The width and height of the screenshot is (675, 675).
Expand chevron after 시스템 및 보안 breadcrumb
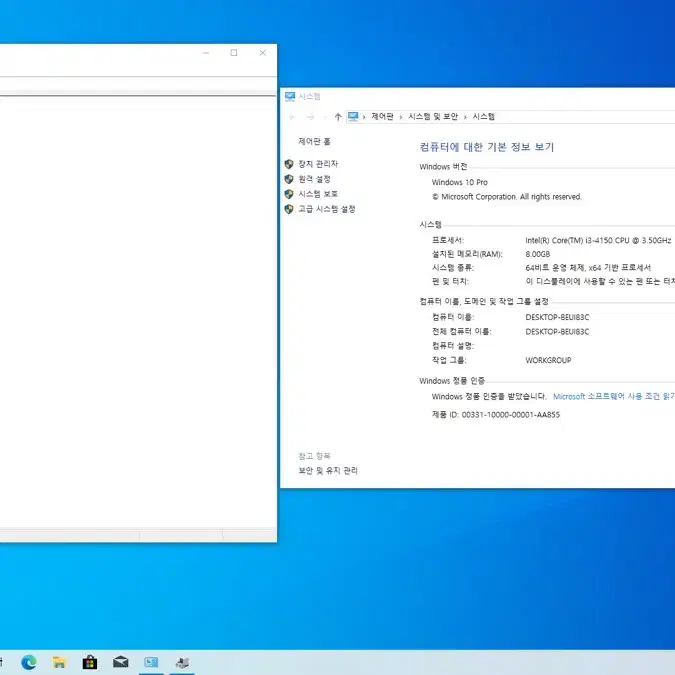[x=465, y=117]
